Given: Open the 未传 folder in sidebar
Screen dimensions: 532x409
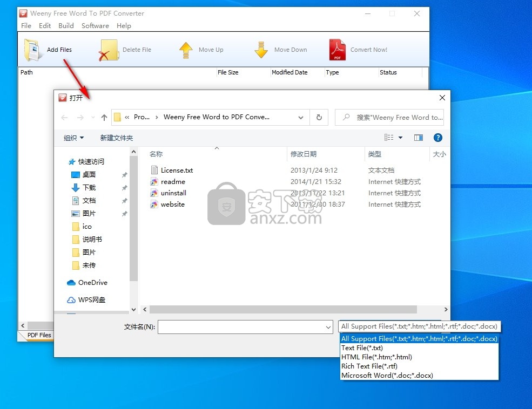Looking at the screenshot, I should (x=84, y=265).
